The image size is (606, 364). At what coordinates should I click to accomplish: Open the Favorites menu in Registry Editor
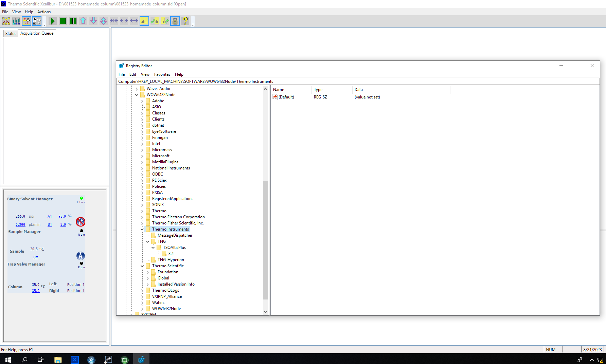(x=162, y=74)
